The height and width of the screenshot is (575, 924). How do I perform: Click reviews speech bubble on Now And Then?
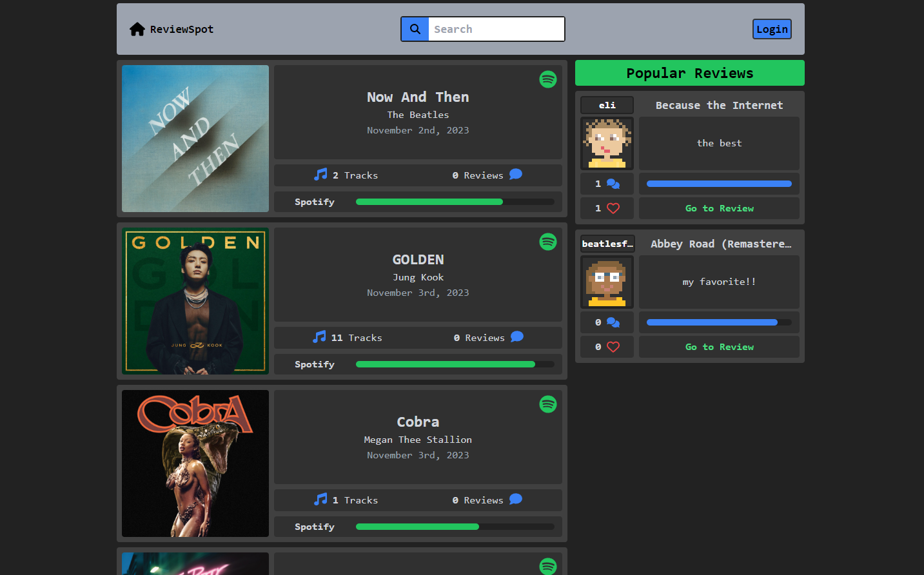click(516, 174)
